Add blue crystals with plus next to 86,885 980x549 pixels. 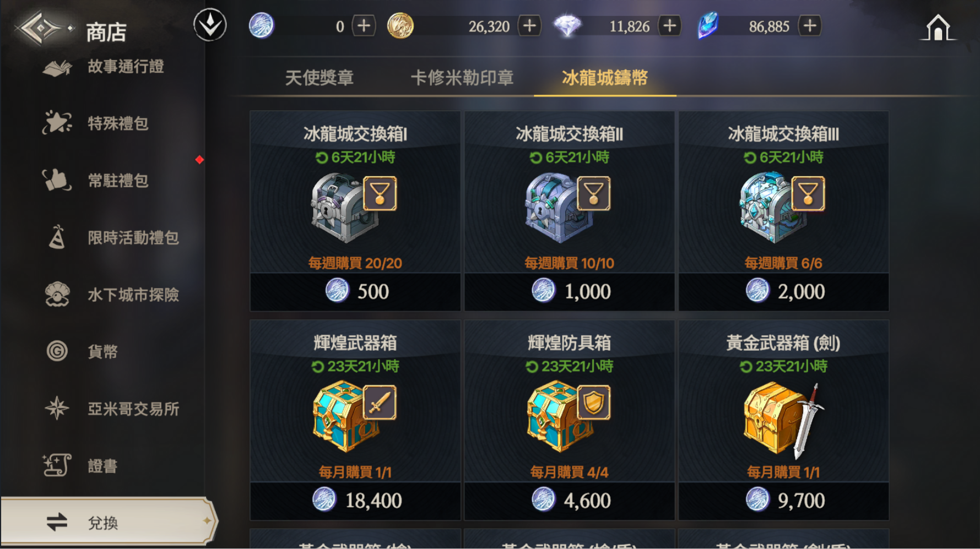[x=810, y=26]
